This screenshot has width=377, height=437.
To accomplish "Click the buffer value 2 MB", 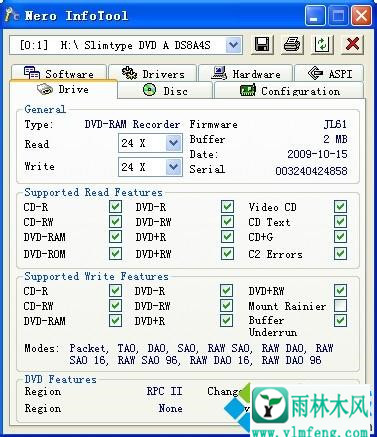I will click(x=335, y=139).
